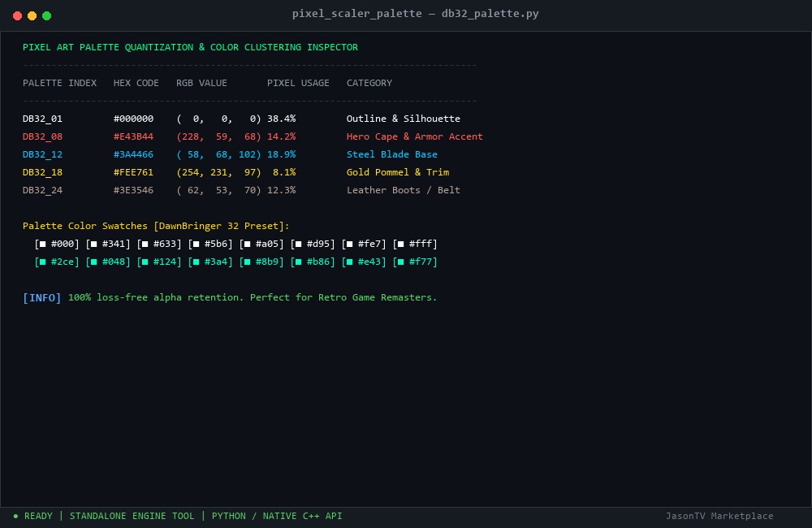Click hex code #E43B44
The image size is (812, 528).
[x=134, y=136]
